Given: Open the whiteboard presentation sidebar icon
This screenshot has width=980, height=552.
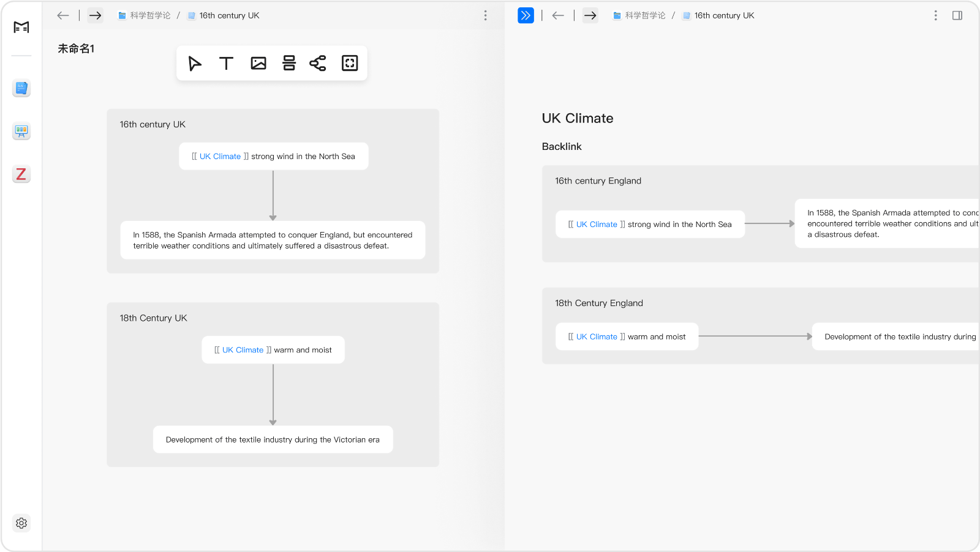Looking at the screenshot, I should point(21,131).
